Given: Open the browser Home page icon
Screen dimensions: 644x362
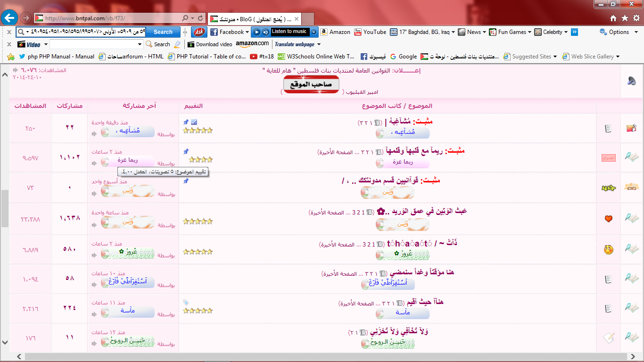Looking at the screenshot, I should pyautogui.click(x=613, y=18).
